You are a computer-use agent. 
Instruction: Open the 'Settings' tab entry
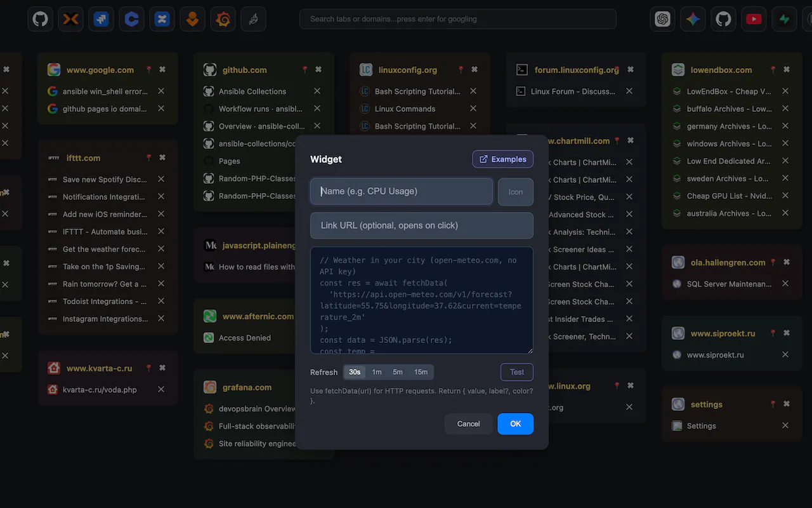701,426
